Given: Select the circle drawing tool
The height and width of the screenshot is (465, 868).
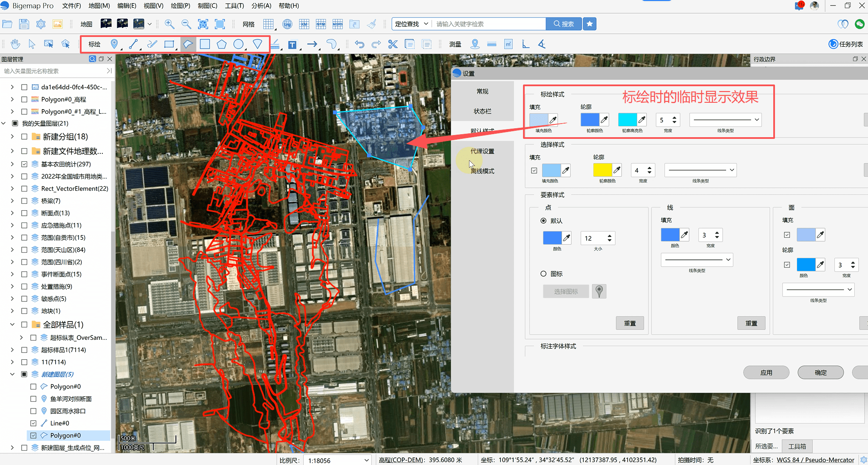Looking at the screenshot, I should (x=239, y=44).
